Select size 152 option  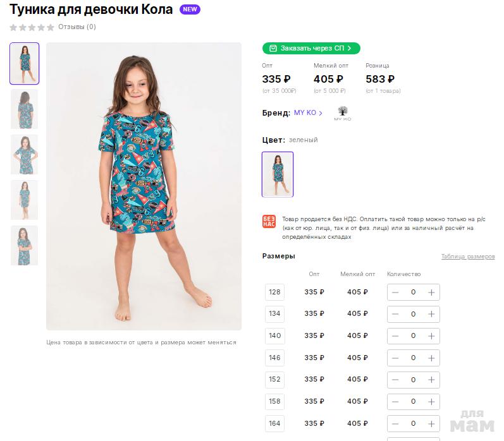tap(274, 380)
